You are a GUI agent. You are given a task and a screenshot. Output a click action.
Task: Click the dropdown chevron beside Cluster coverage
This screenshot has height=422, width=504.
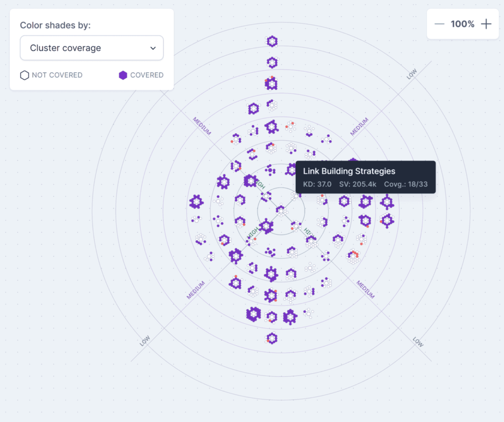pyautogui.click(x=153, y=48)
